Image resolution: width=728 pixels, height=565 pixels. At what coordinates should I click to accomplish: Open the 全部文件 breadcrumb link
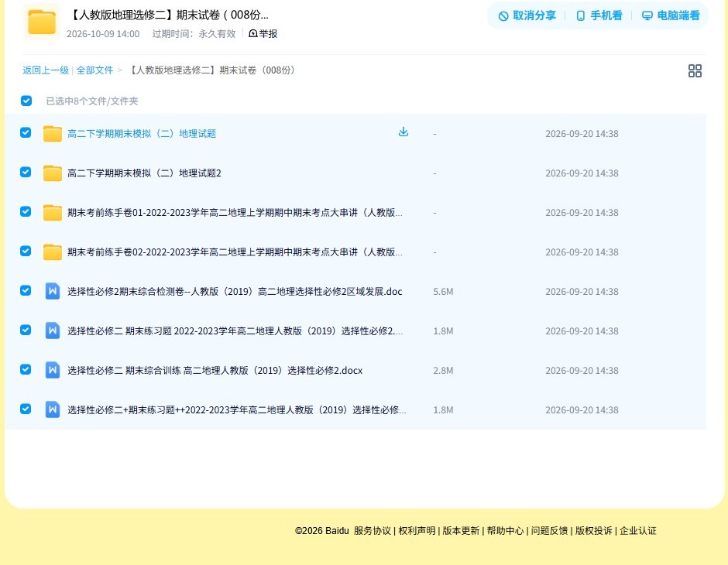94,70
